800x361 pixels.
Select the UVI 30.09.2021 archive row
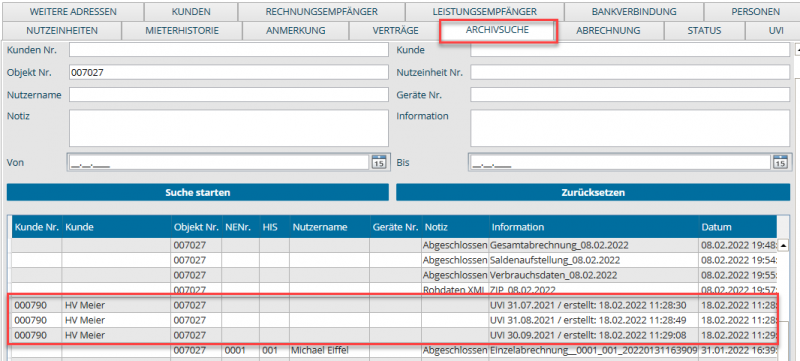coord(394,335)
